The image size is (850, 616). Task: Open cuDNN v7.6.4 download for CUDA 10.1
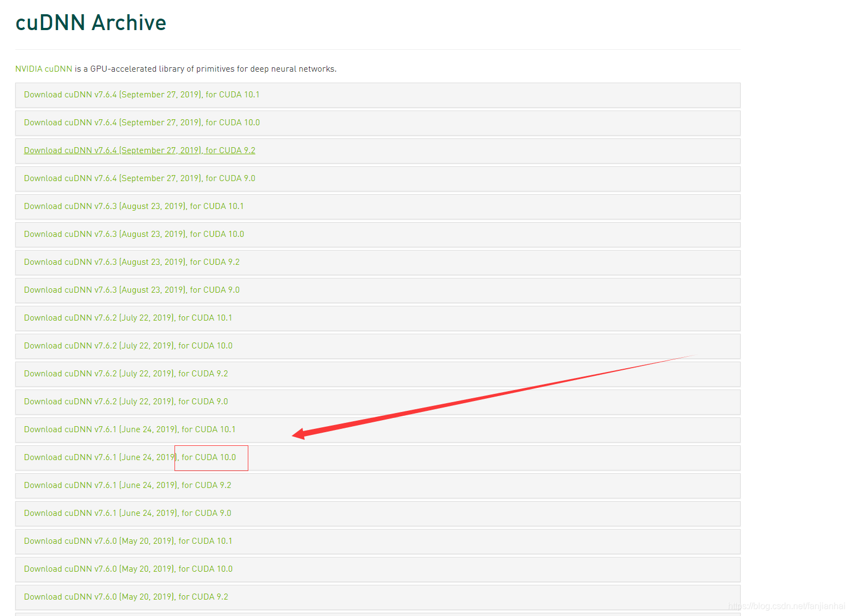[142, 95]
